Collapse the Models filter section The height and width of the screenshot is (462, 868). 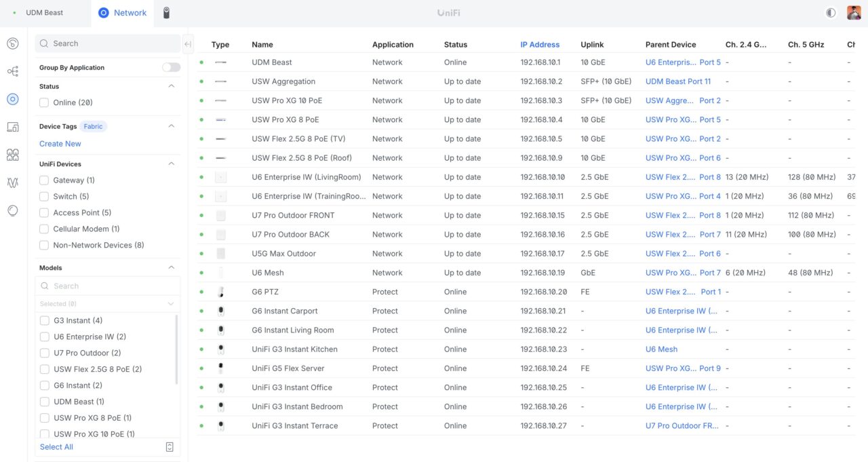click(x=171, y=267)
